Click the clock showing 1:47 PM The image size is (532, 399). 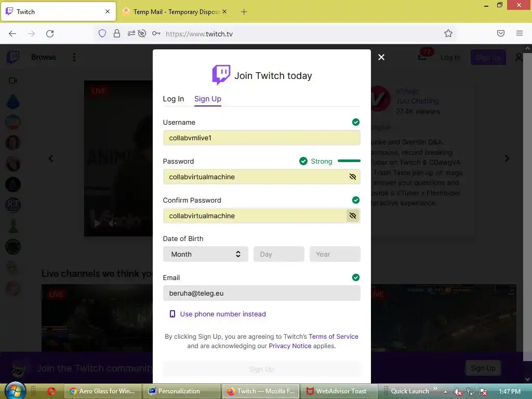[510, 392]
